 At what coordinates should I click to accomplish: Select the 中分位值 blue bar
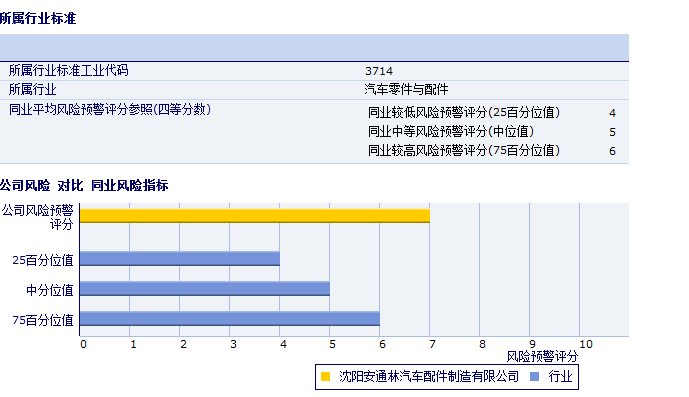[205, 288]
